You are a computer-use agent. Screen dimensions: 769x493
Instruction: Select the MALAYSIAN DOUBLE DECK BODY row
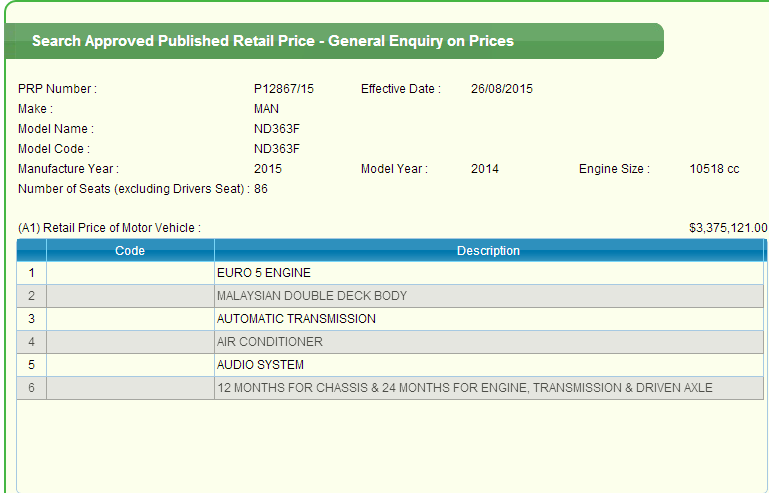390,296
